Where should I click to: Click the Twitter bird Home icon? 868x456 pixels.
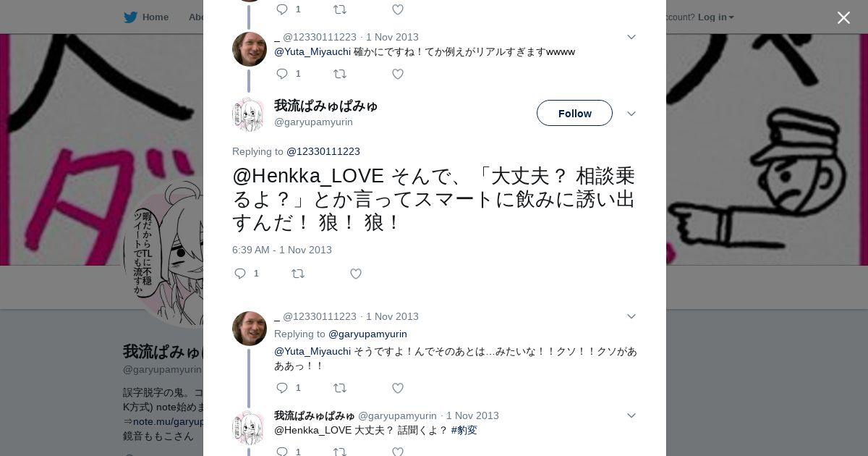point(130,17)
